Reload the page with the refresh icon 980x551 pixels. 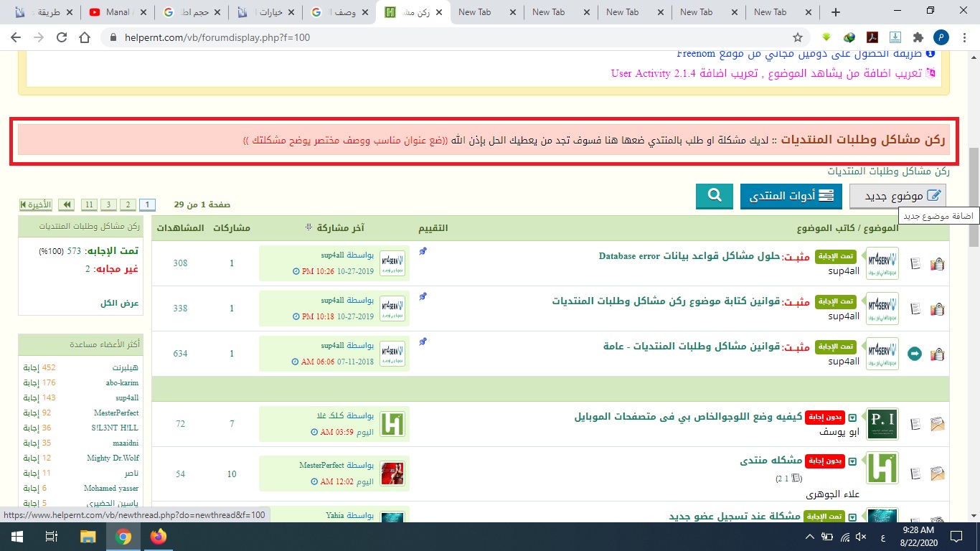[x=62, y=37]
